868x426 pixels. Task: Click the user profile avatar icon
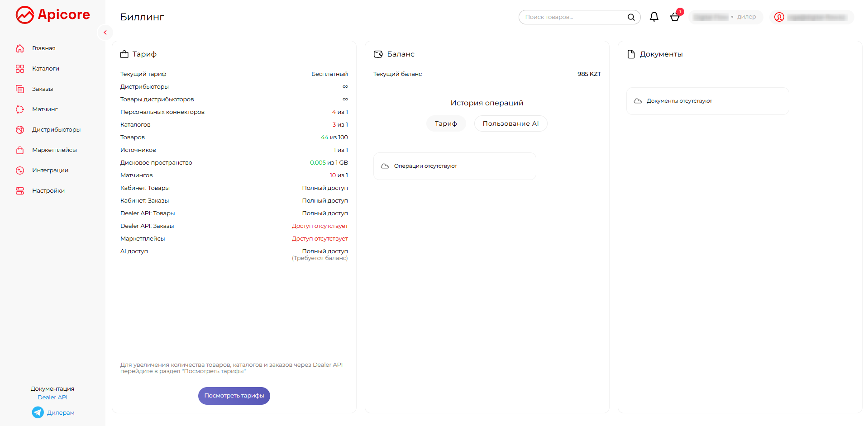point(779,17)
